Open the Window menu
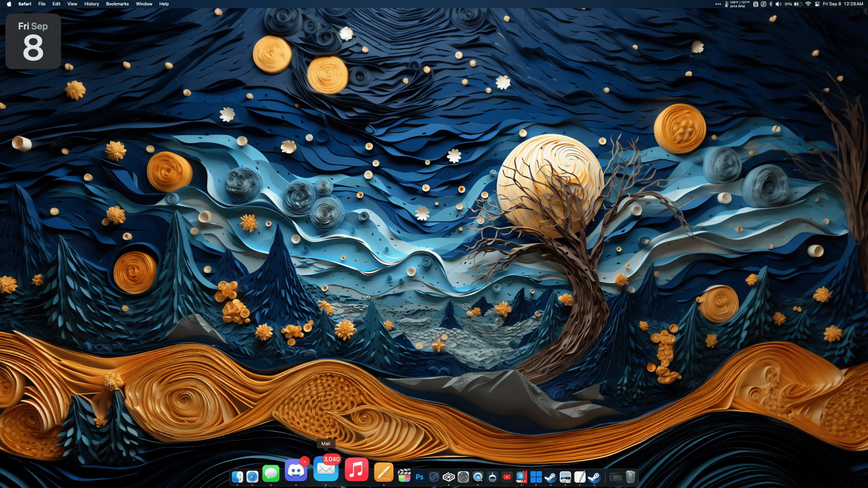868x488 pixels. [x=144, y=4]
